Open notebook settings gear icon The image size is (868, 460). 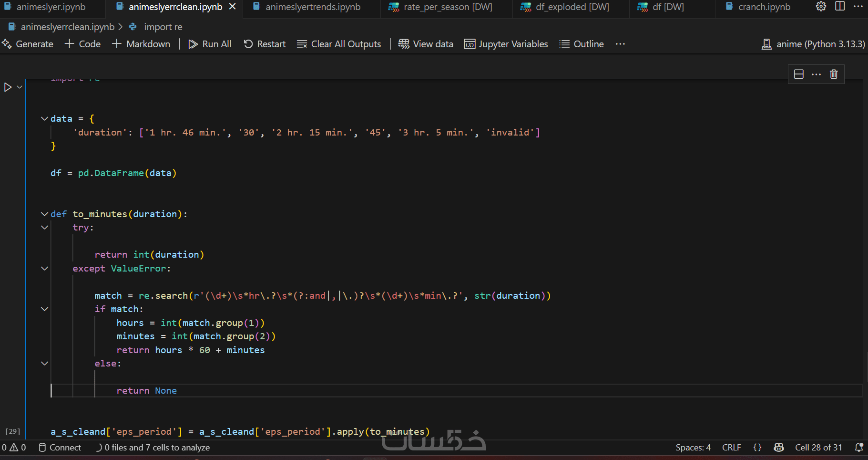tap(821, 7)
